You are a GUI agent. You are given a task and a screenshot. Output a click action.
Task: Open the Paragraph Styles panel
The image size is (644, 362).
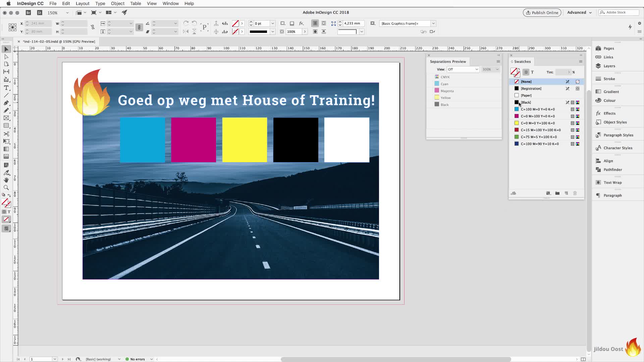tap(618, 135)
